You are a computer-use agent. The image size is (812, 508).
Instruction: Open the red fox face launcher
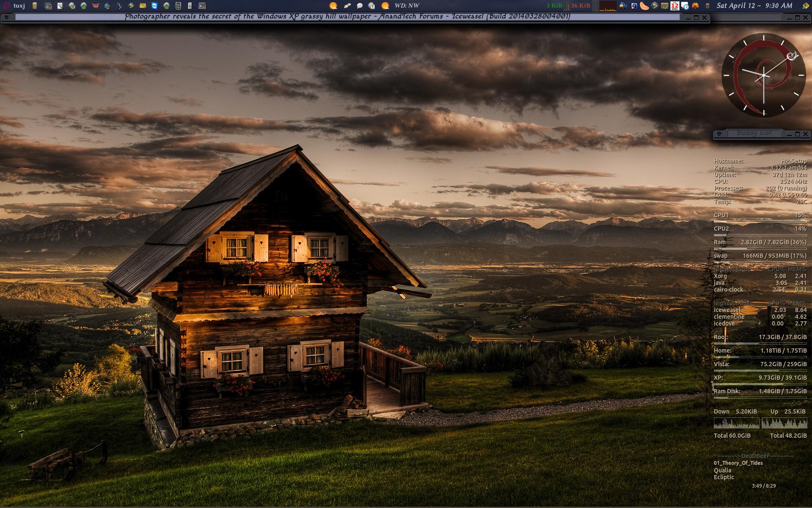tap(96, 6)
